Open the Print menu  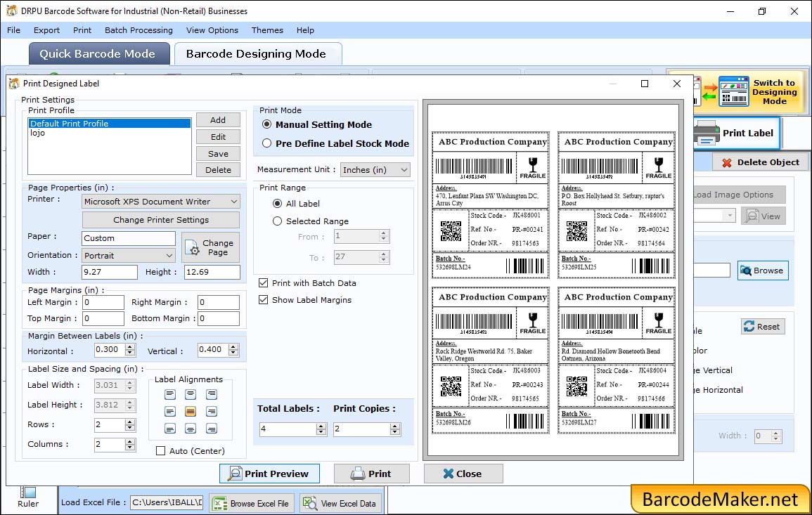click(82, 30)
